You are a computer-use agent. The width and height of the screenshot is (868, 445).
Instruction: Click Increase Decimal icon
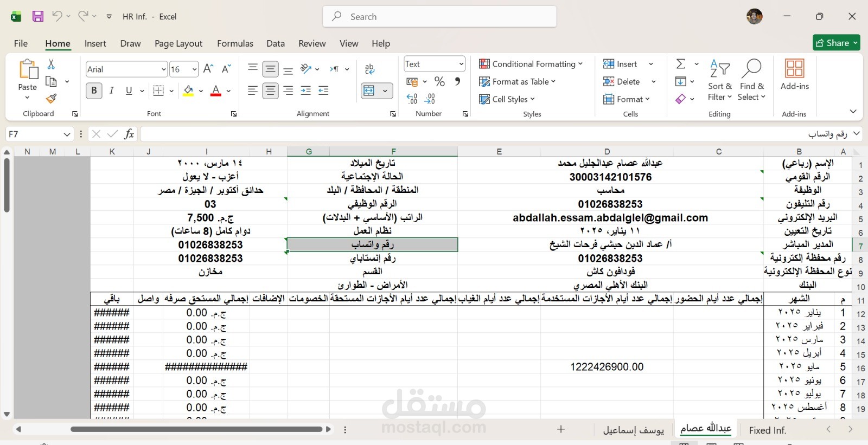(x=412, y=99)
